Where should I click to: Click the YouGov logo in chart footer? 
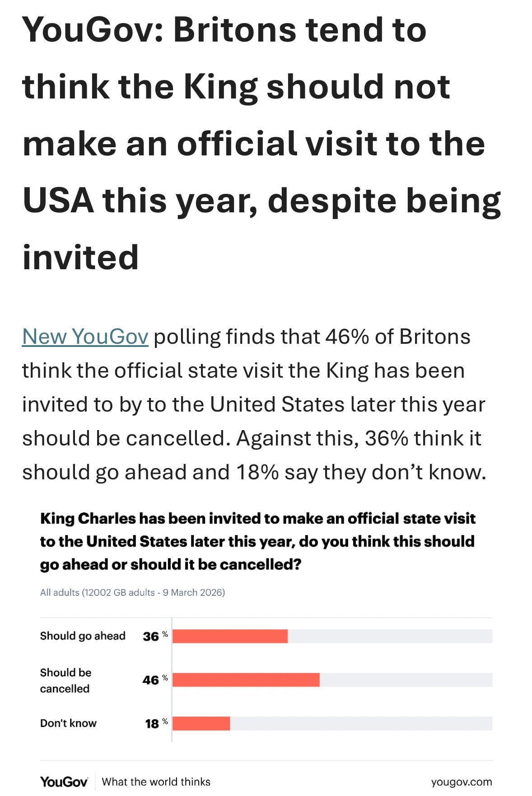64,782
